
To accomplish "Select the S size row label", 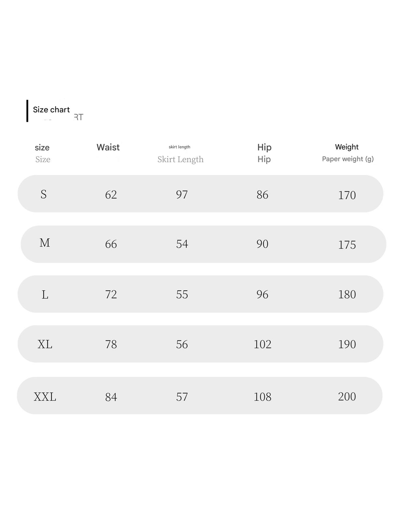I will tap(44, 194).
